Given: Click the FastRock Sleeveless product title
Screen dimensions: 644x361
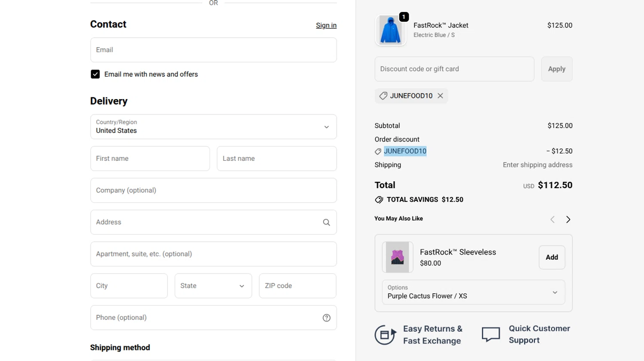Looking at the screenshot, I should pos(458,252).
